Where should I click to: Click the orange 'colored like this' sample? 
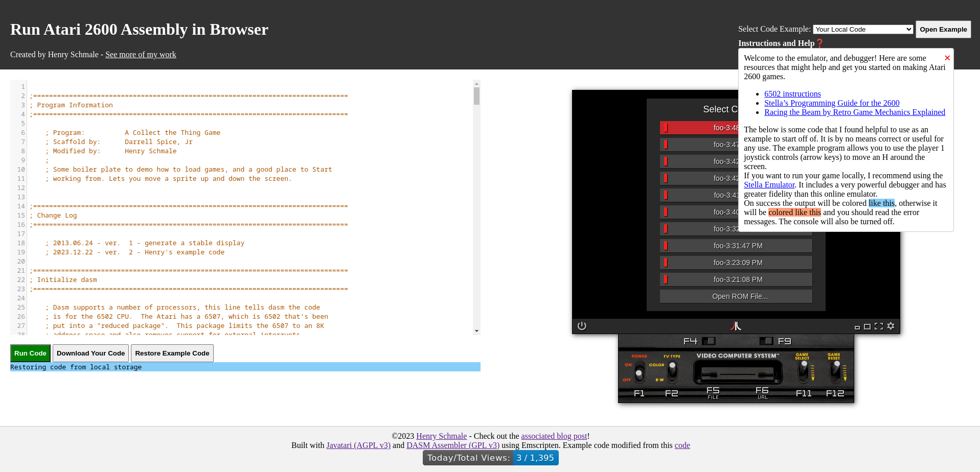pos(794,213)
